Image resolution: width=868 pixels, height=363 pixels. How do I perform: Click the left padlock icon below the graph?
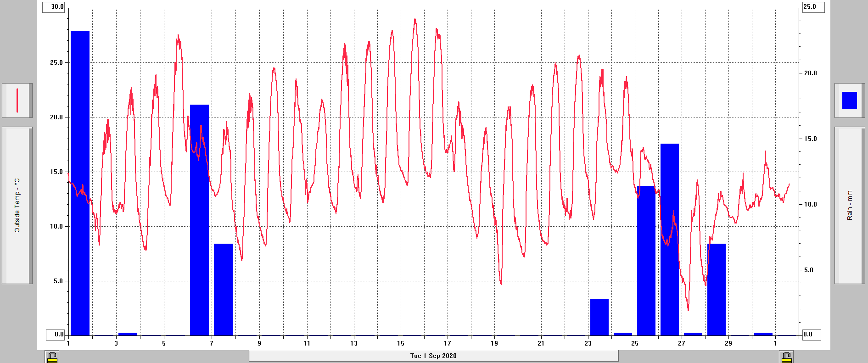point(52,357)
